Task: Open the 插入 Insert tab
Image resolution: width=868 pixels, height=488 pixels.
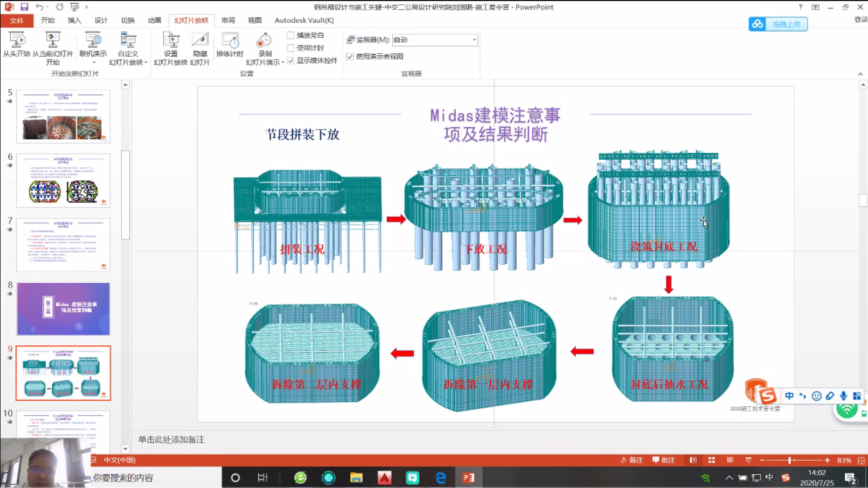Action: coord(75,20)
